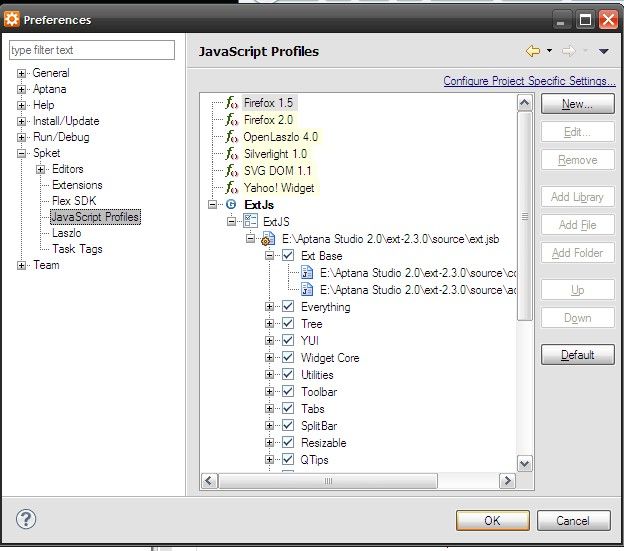624x551 pixels.
Task: Toggle the YUI checkbox
Action: pos(288,341)
